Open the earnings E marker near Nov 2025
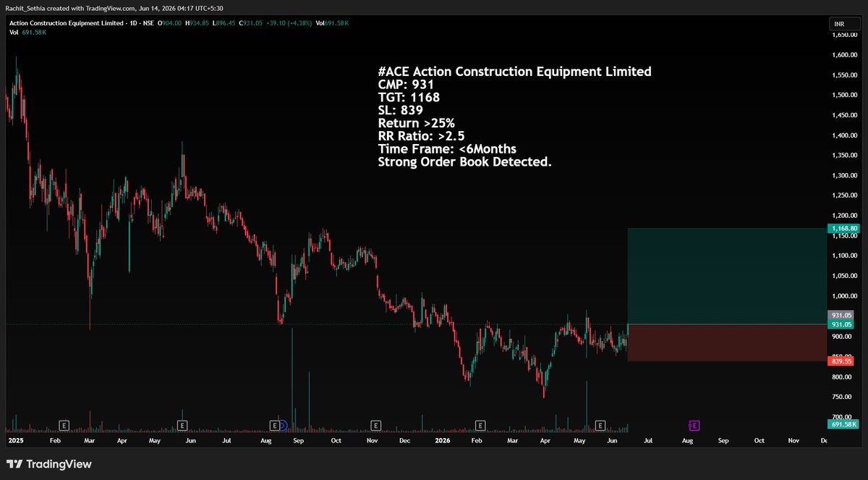Image resolution: width=868 pixels, height=480 pixels. pyautogui.click(x=375, y=425)
